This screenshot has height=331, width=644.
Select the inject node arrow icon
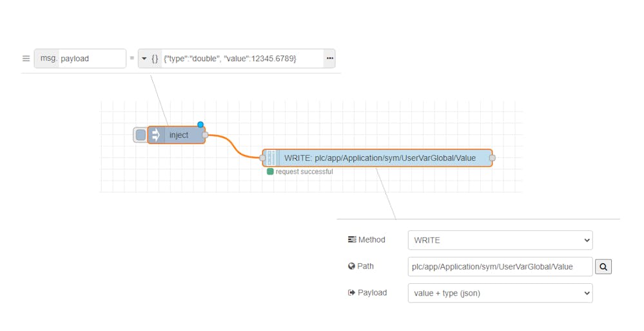[x=155, y=135]
